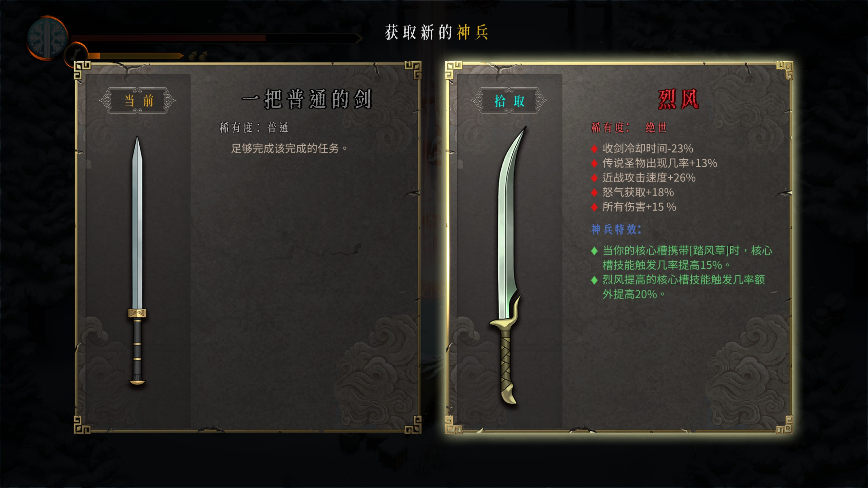The image size is (868, 488).
Task: Click the round character emblem portrait
Action: [47, 38]
